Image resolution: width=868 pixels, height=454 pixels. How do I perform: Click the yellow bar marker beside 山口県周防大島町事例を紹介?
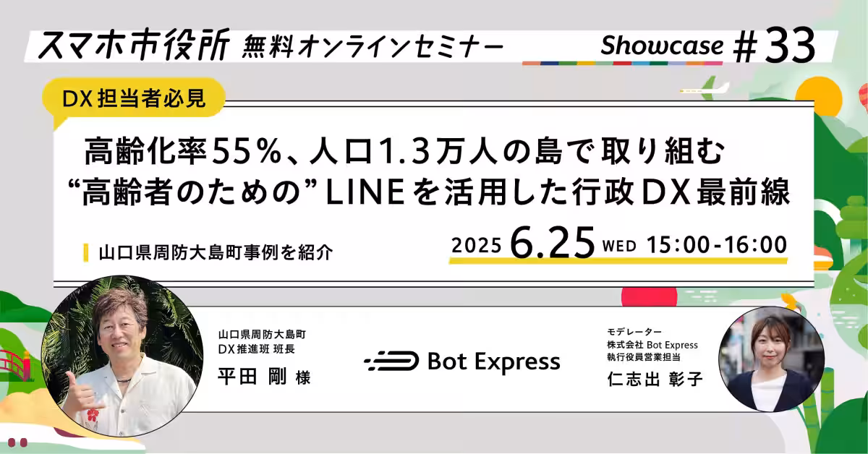[86, 253]
